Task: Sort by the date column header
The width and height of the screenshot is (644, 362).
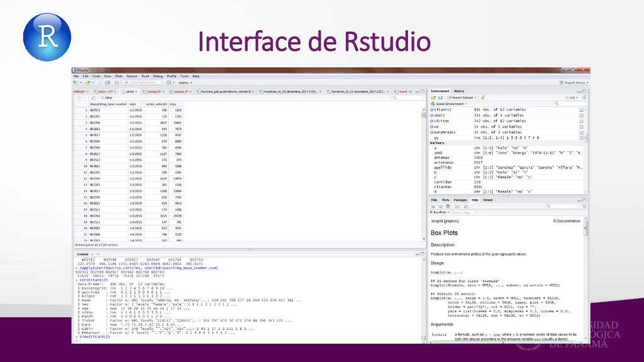Action: (136, 104)
